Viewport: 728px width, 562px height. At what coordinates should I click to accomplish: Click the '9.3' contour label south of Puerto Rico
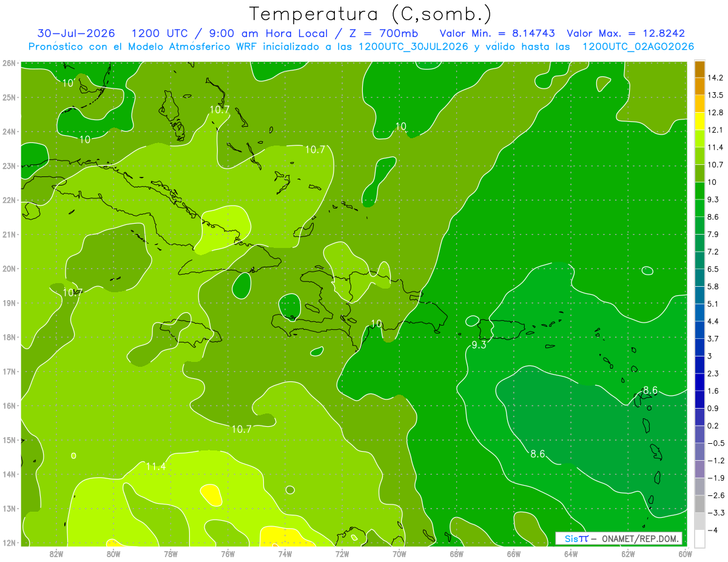pos(479,345)
